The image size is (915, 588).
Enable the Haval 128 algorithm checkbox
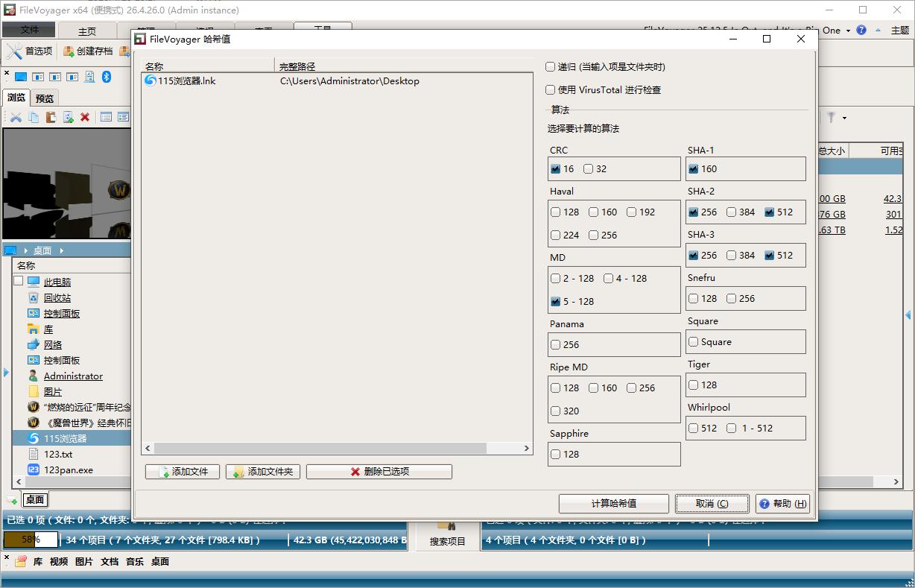pyautogui.click(x=555, y=212)
